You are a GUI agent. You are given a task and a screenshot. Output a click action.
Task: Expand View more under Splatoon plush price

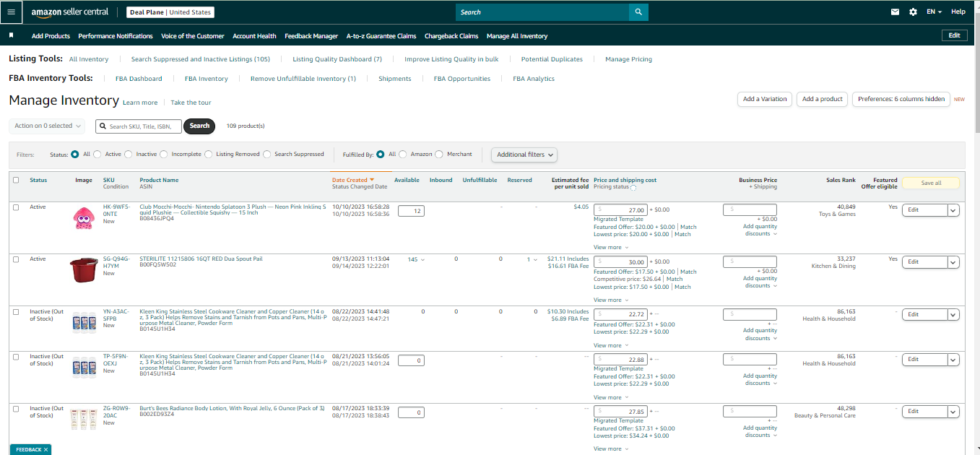click(x=611, y=247)
